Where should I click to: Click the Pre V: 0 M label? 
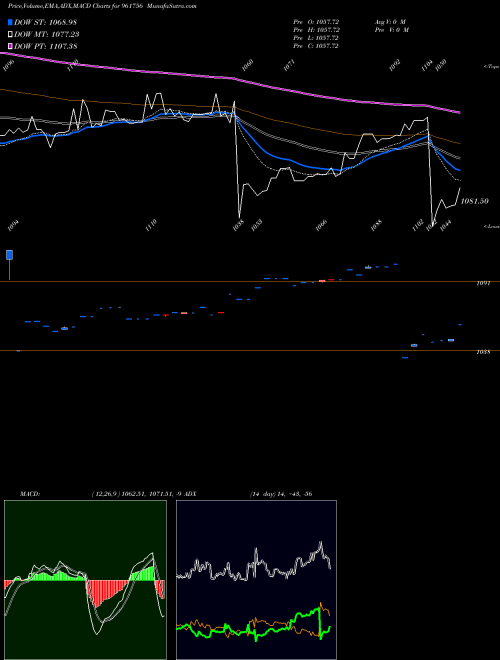391,30
